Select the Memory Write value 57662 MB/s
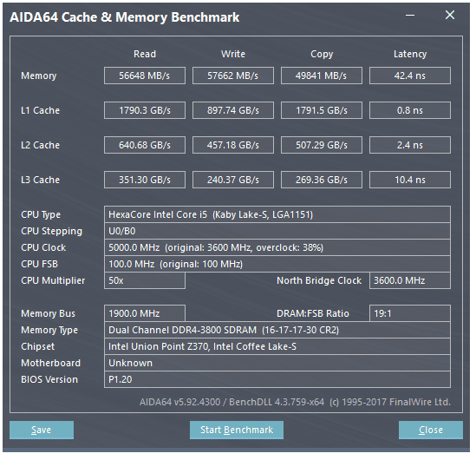476x460 pixels. [233, 76]
